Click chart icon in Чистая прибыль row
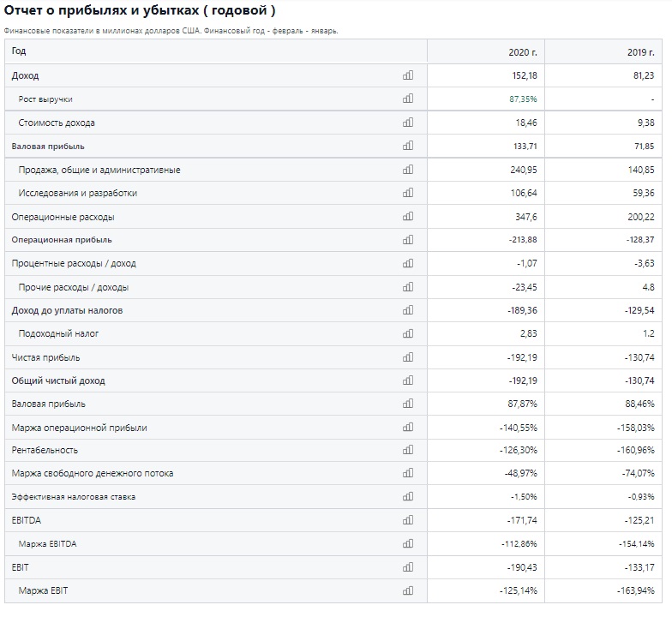 point(408,357)
